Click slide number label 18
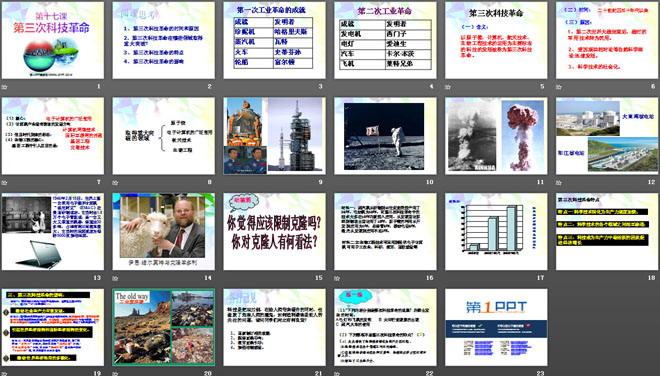660x376 pixels. pyautogui.click(x=651, y=278)
